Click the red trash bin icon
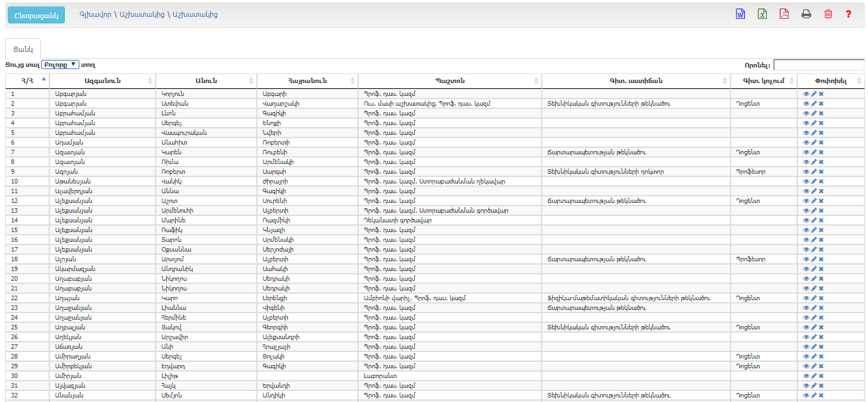868x402 pixels. (828, 14)
